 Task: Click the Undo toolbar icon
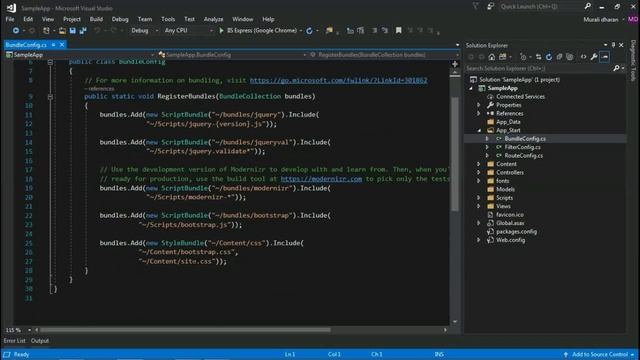[x=97, y=31]
